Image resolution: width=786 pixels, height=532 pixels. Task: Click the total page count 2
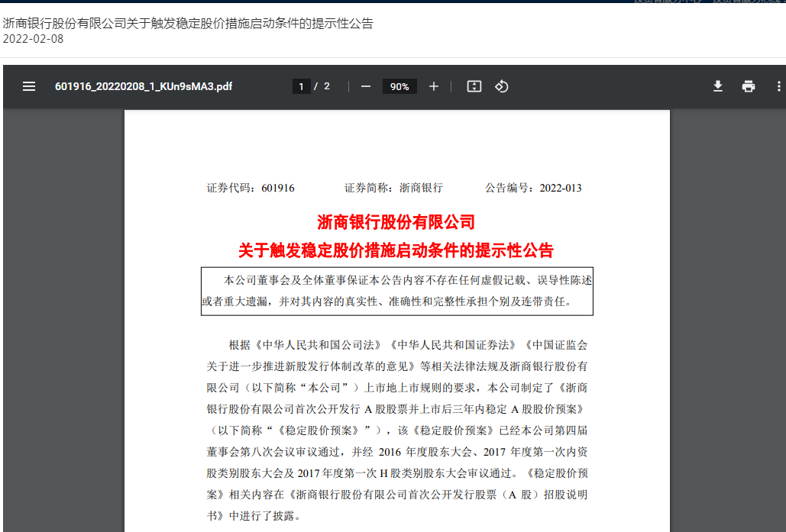327,87
